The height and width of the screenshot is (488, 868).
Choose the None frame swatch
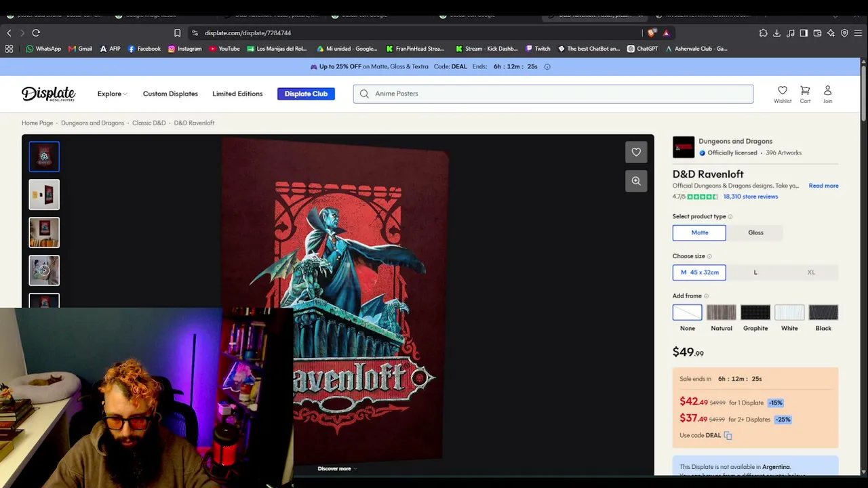pos(687,312)
